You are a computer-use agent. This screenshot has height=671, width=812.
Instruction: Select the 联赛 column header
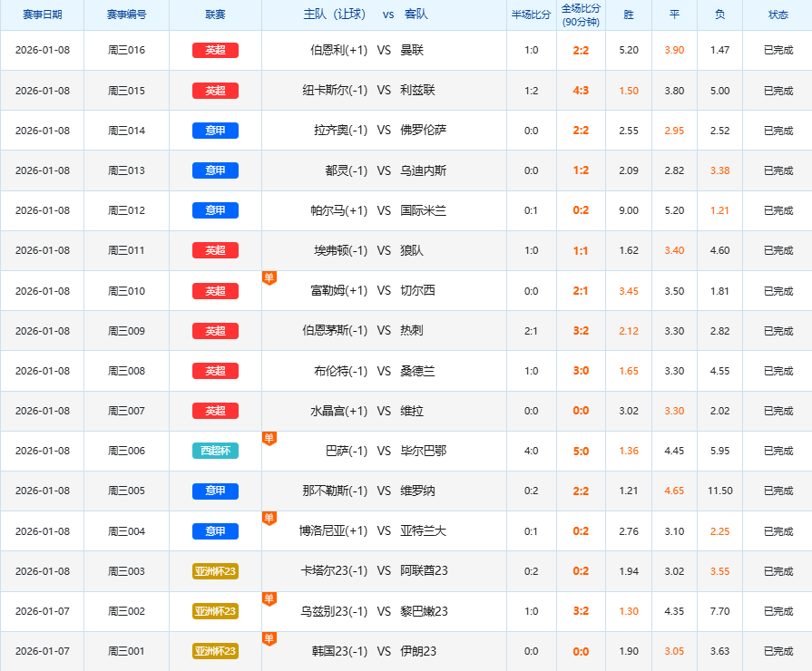tap(215, 15)
